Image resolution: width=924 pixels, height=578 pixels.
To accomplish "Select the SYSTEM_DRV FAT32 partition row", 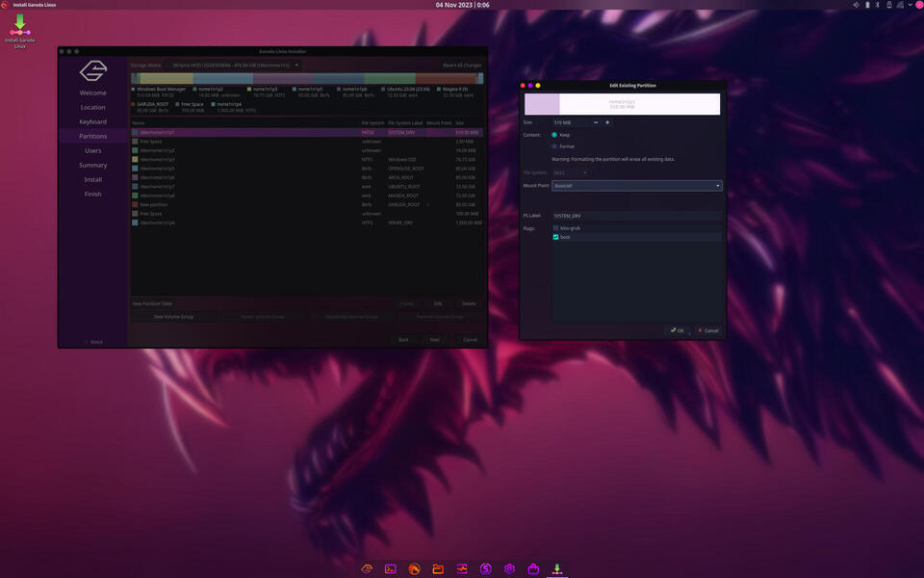I will click(x=307, y=133).
